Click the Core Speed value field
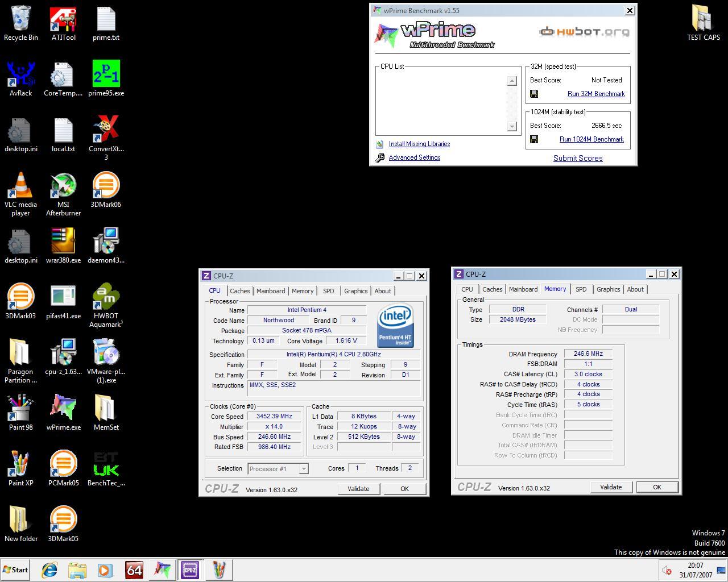728x582 pixels. [275, 417]
